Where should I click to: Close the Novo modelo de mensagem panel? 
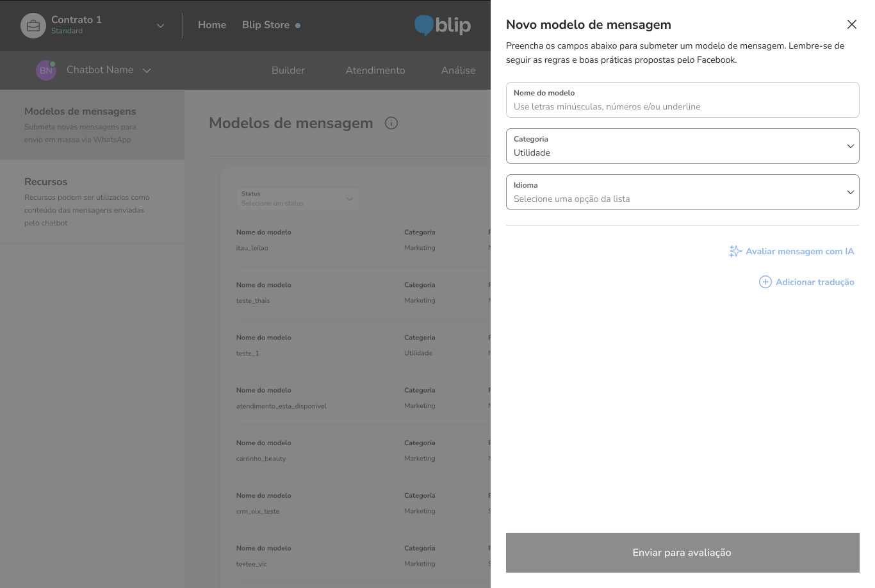(851, 24)
